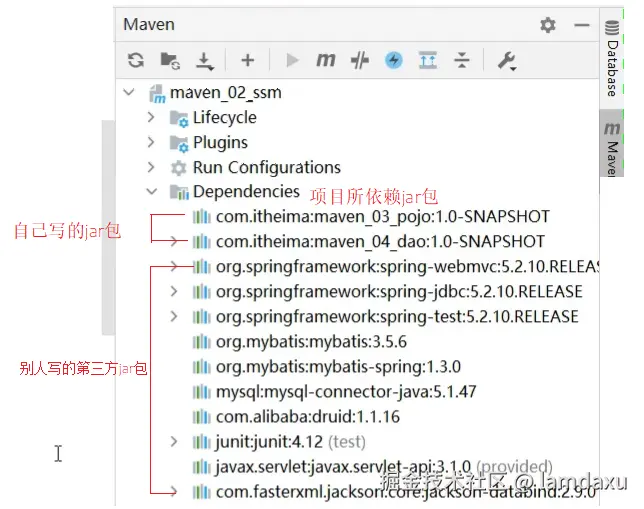Click the maven_02_ssm module icon

pos(157,94)
